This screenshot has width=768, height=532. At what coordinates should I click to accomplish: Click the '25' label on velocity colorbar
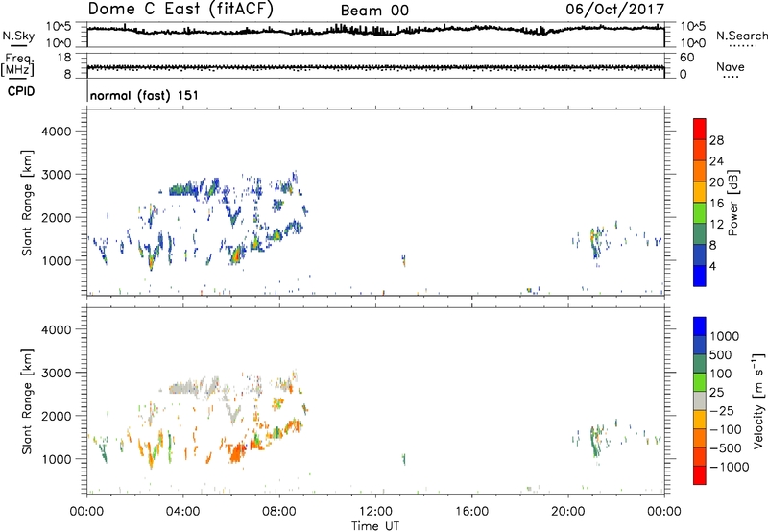pos(716,392)
